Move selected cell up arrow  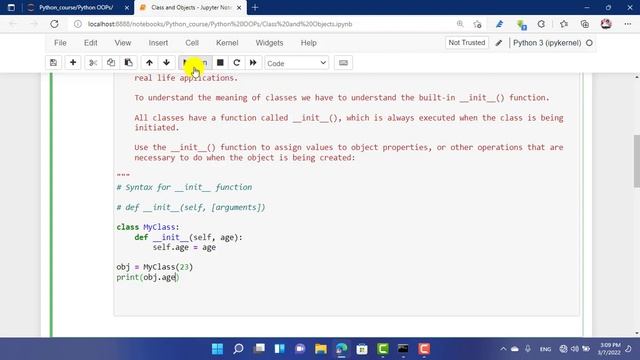pos(149,63)
